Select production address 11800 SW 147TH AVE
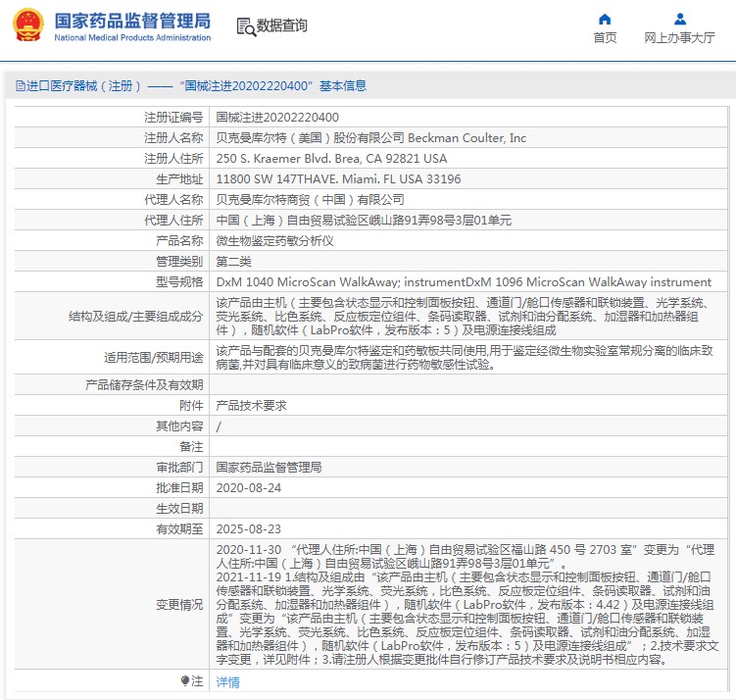This screenshot has width=736, height=700. pos(338,178)
